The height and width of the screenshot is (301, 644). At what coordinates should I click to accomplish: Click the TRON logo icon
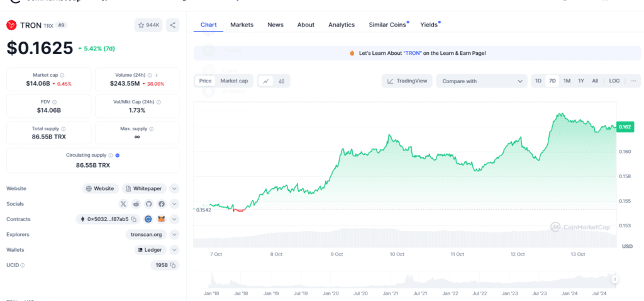(x=11, y=25)
